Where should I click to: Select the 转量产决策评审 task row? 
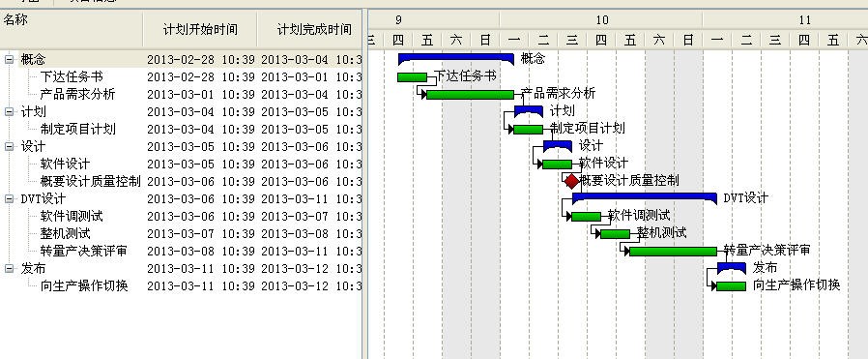181,251
